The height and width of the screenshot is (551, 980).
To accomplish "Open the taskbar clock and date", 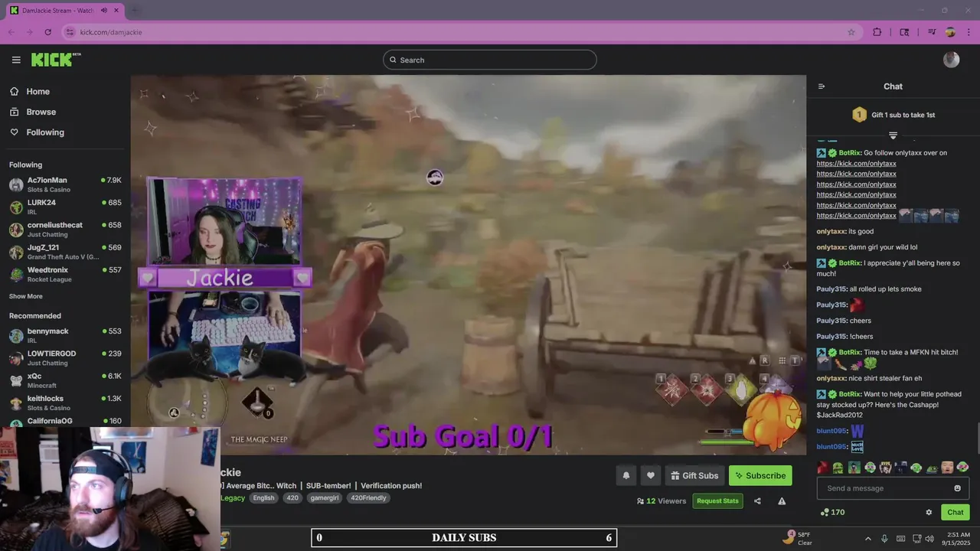I will [x=958, y=539].
